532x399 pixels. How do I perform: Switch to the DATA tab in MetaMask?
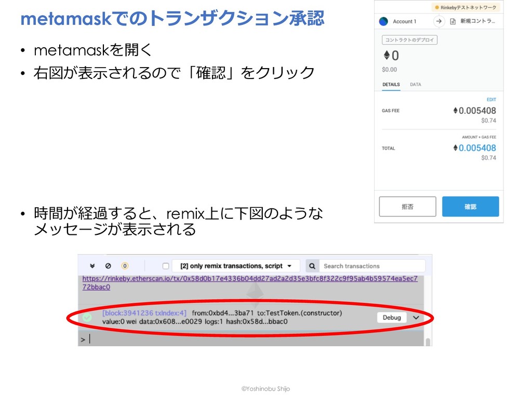415,85
